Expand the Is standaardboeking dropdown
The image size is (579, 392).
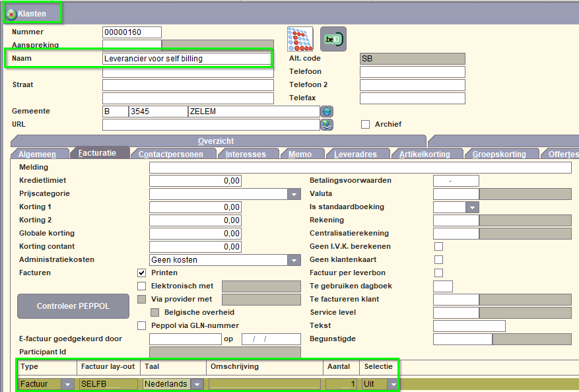point(472,207)
